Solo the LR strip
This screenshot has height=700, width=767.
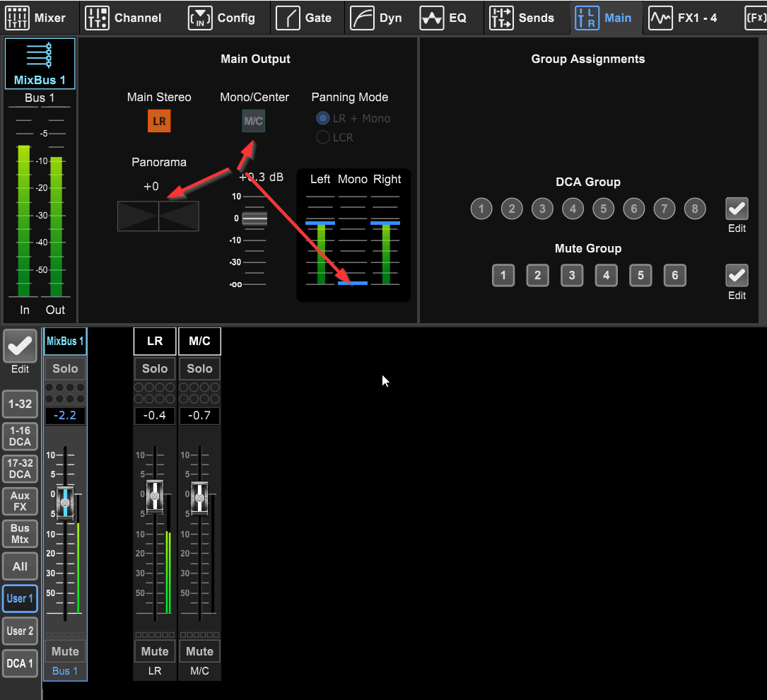click(155, 368)
